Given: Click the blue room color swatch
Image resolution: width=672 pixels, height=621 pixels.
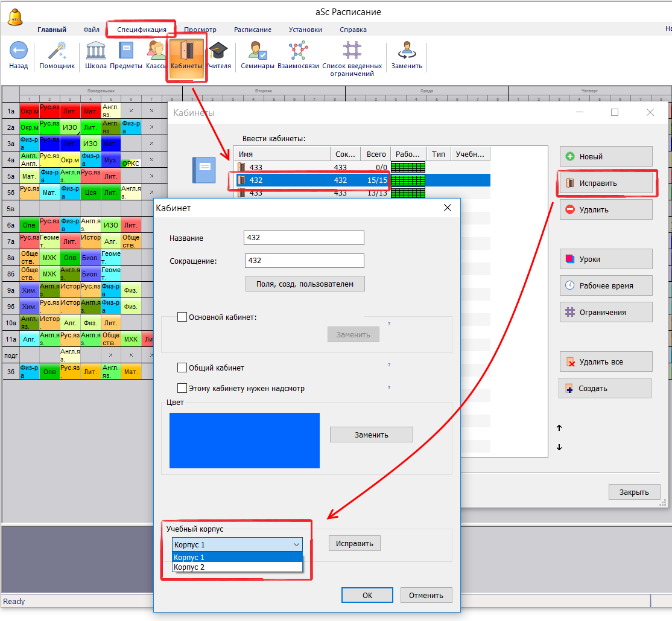Looking at the screenshot, I should click(244, 441).
